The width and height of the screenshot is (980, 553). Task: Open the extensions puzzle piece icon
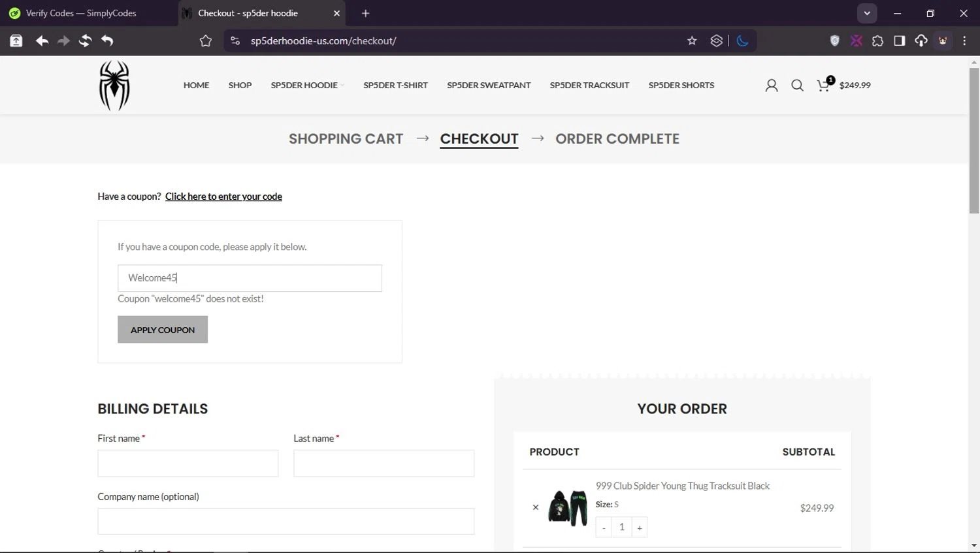(877, 40)
